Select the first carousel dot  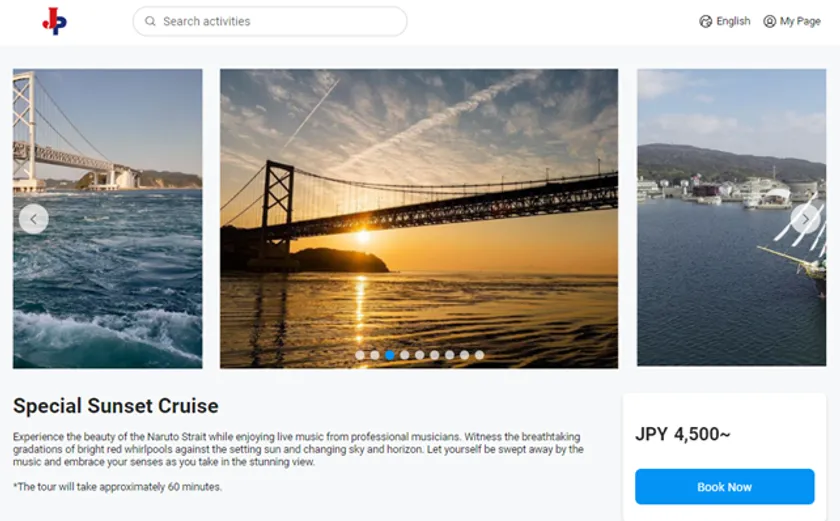360,355
